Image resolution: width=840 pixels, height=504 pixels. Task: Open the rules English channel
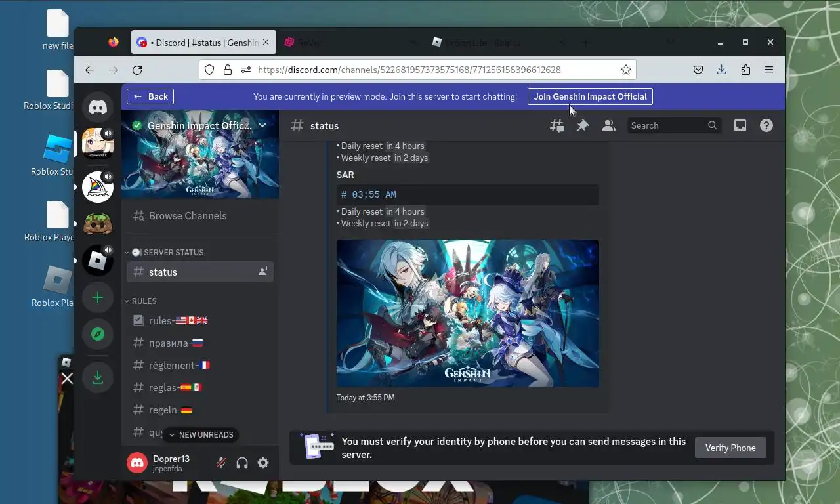point(200,320)
